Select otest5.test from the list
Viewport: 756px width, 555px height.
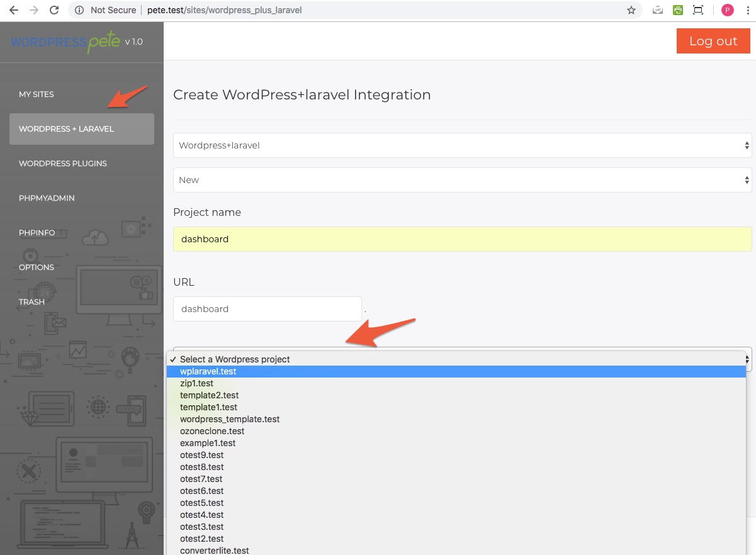coord(456,503)
